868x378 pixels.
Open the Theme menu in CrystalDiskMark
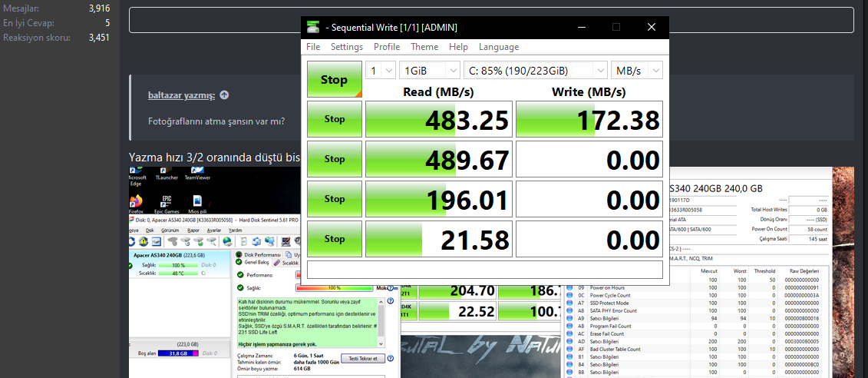tap(424, 47)
